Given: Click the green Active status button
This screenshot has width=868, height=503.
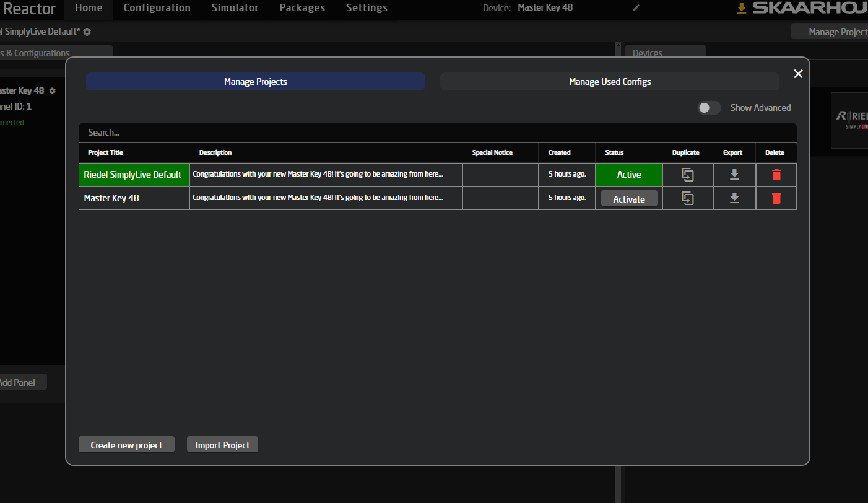Looking at the screenshot, I should coord(629,175).
